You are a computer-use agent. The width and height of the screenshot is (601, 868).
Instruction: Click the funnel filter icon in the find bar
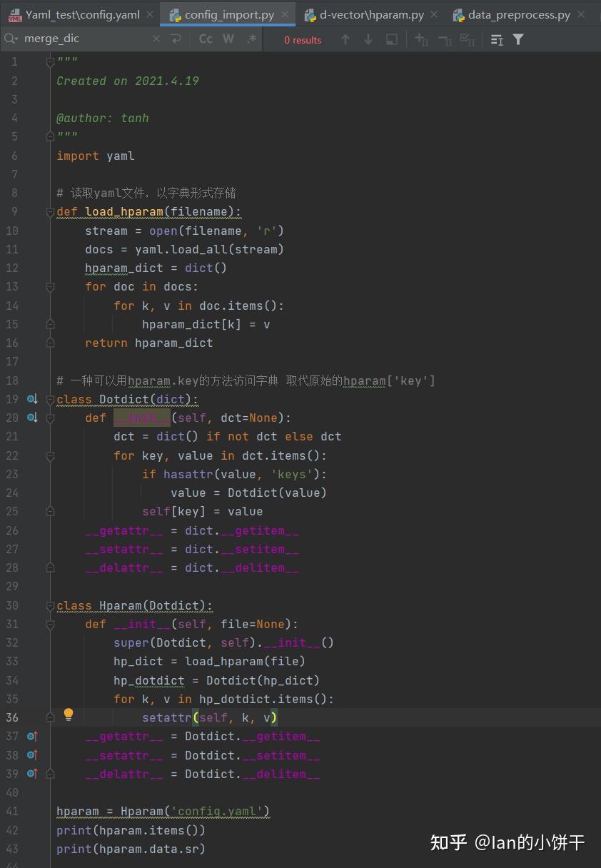coord(518,39)
